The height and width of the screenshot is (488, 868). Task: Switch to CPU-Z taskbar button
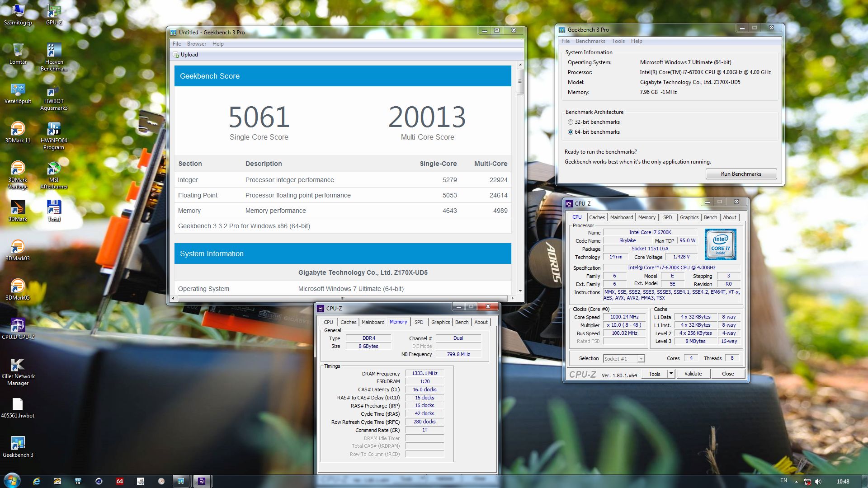coord(202,481)
